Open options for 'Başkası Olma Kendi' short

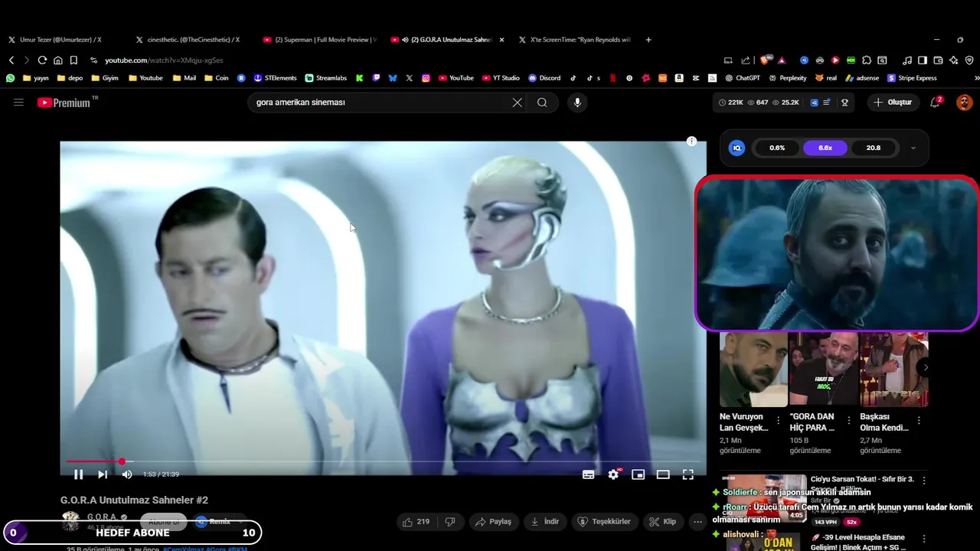(919, 420)
